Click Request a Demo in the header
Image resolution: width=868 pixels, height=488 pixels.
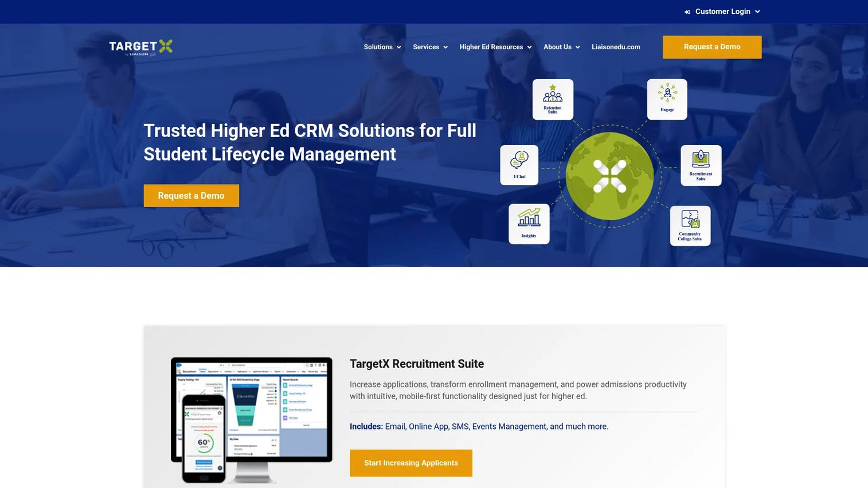(712, 47)
